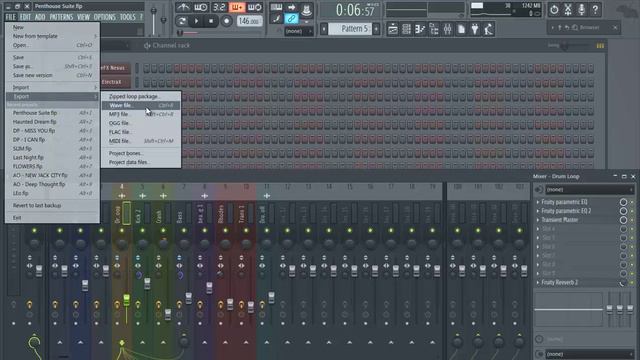The image size is (640, 360).
Task: Toggle the loop recording icon
Action: point(255,7)
